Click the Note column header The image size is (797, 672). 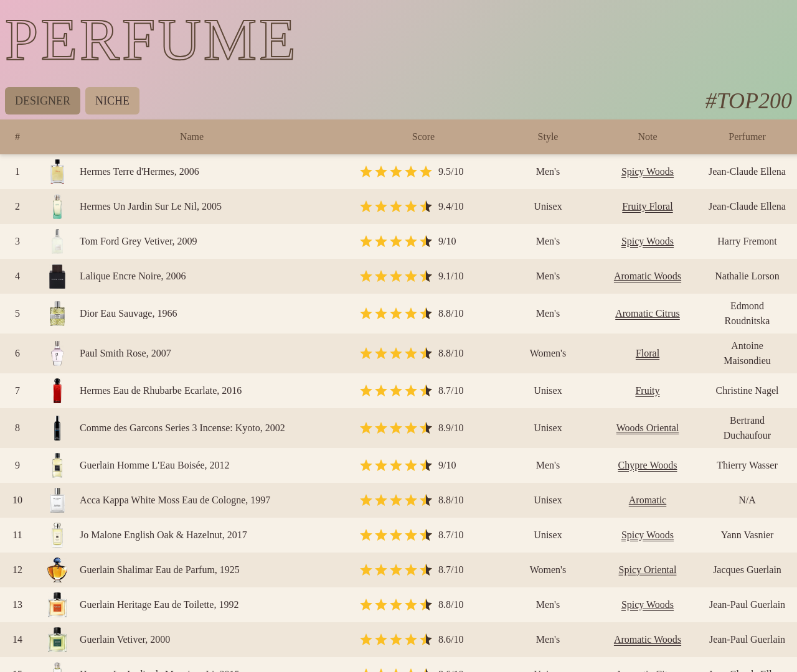coord(648,137)
